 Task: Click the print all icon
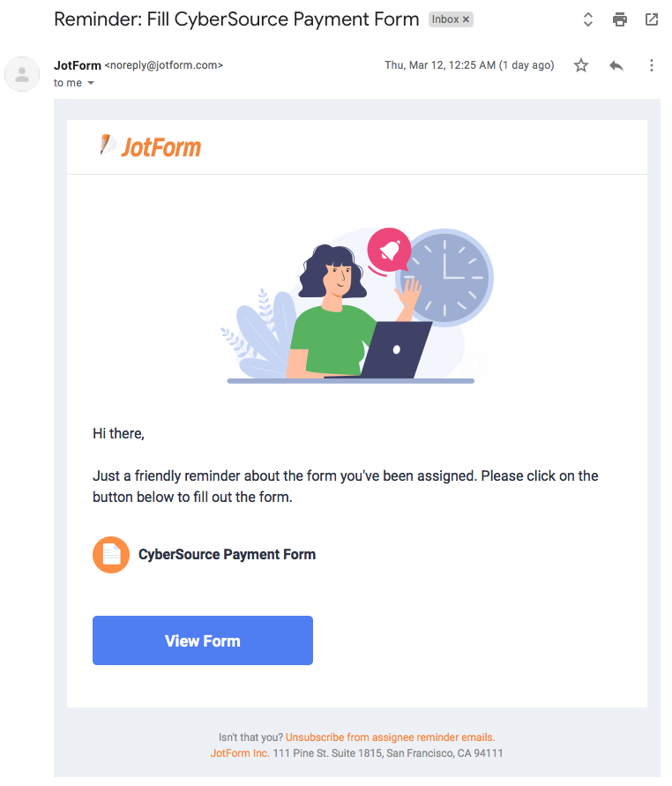(620, 19)
